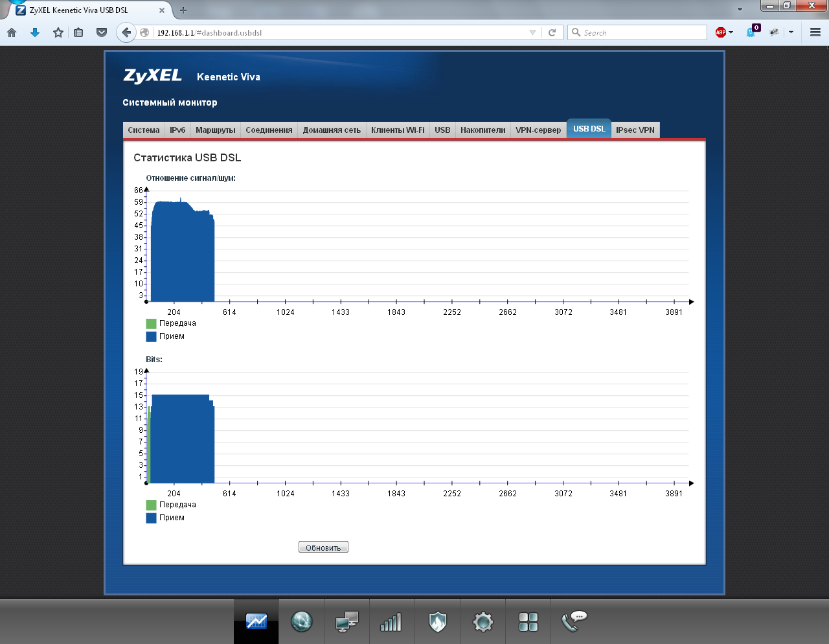This screenshot has height=644, width=829.
Task: Click the Keenetic Viva title text
Action: (229, 77)
